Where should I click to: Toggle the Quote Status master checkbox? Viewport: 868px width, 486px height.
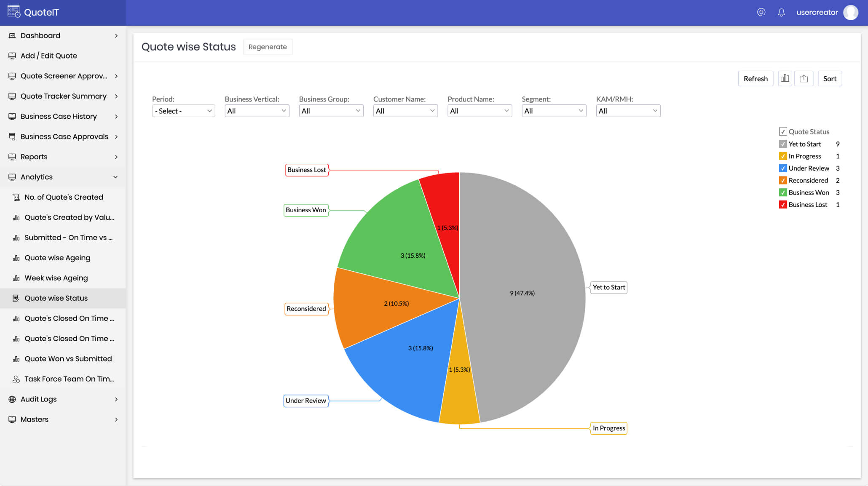coord(783,132)
